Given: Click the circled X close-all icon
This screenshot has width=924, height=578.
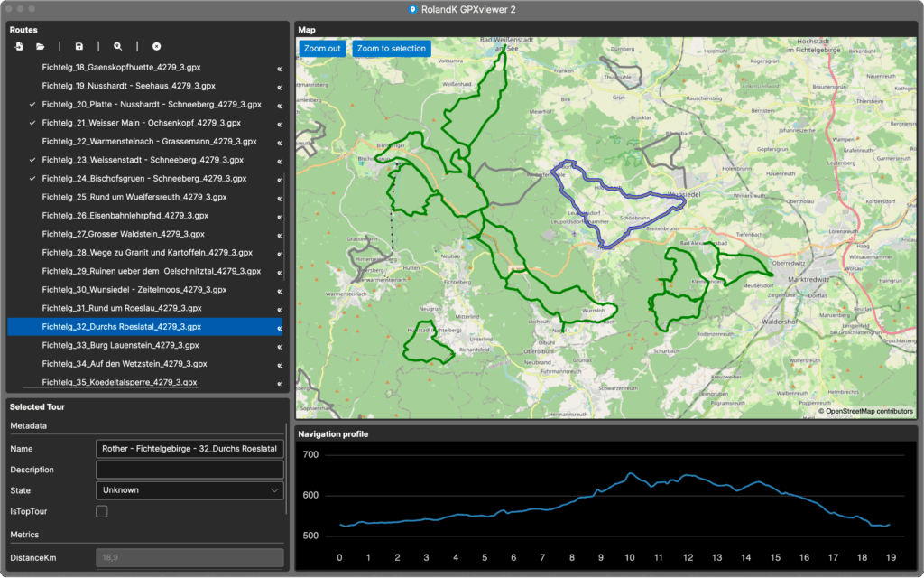Looking at the screenshot, I should pos(156,46).
